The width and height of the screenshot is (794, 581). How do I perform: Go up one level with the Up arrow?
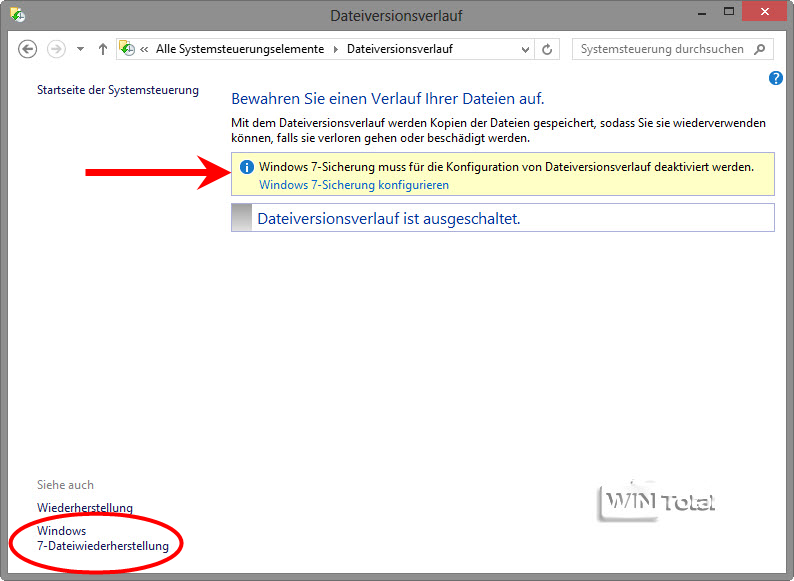tap(103, 49)
